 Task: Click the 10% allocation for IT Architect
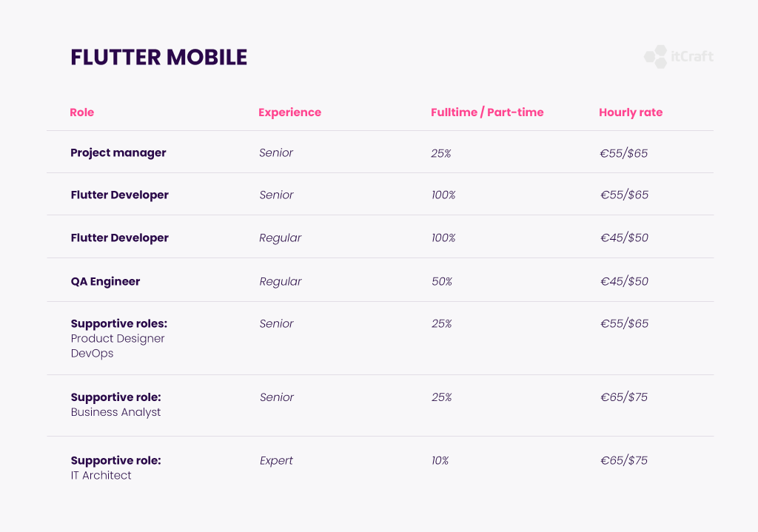click(440, 460)
